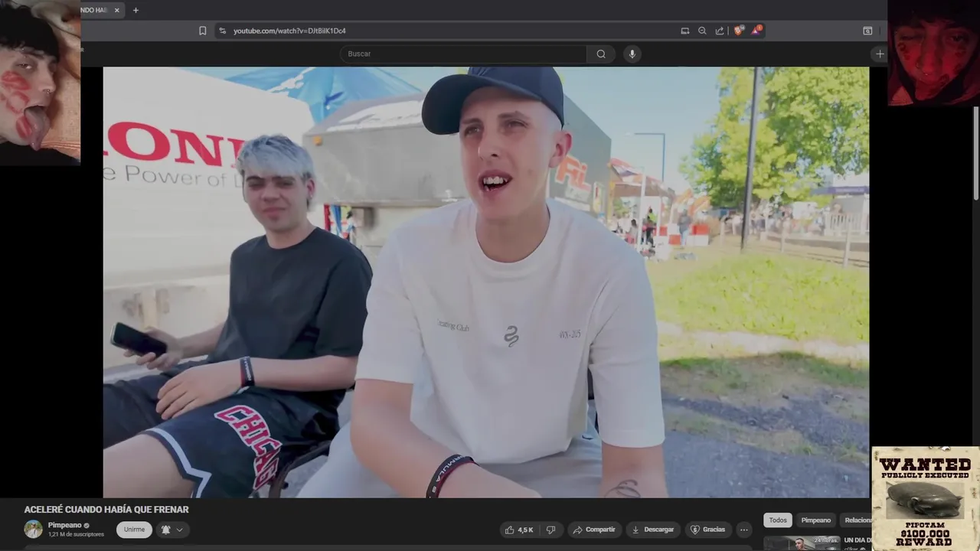
Task: Click the 1,21 M de suscriptores text
Action: [x=76, y=534]
